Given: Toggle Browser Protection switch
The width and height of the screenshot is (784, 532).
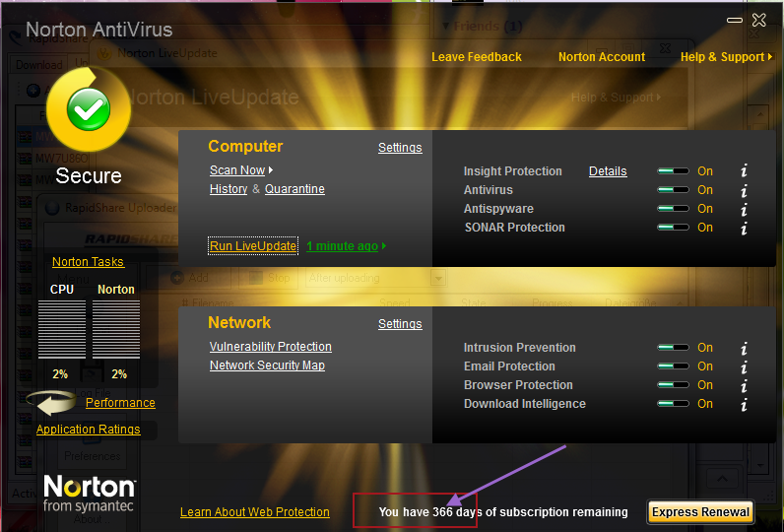Looking at the screenshot, I should point(673,385).
